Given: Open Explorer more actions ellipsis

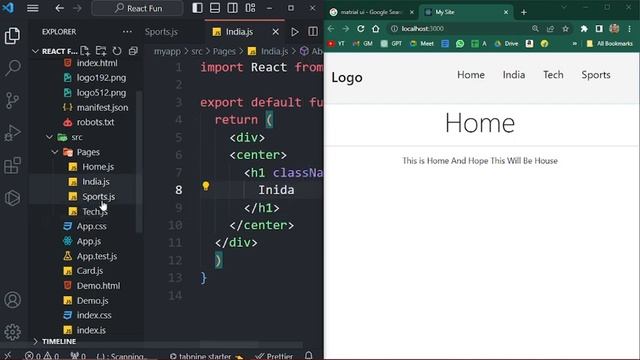Looking at the screenshot, I should 127,31.
